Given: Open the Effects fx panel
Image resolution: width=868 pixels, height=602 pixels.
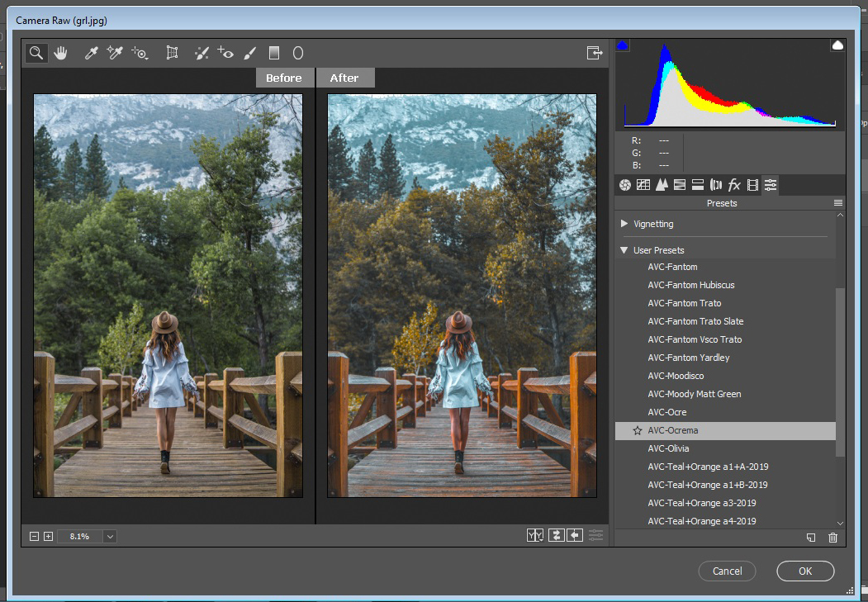Looking at the screenshot, I should [x=734, y=185].
